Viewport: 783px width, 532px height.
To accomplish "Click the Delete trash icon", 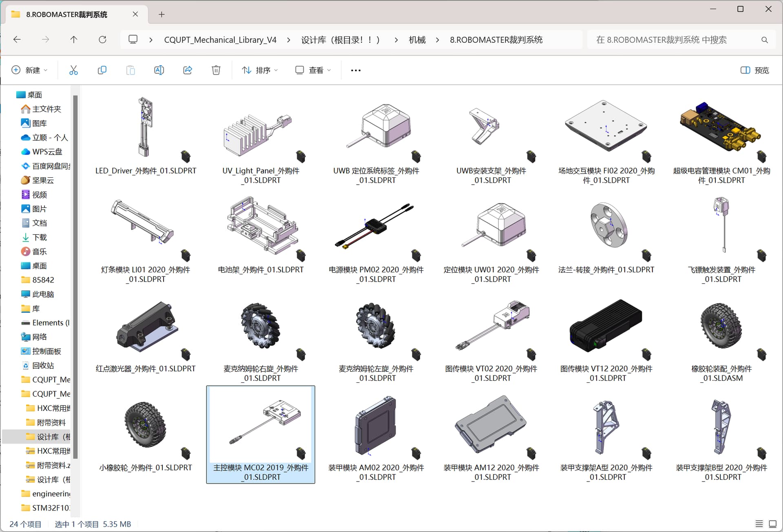I will [x=216, y=70].
